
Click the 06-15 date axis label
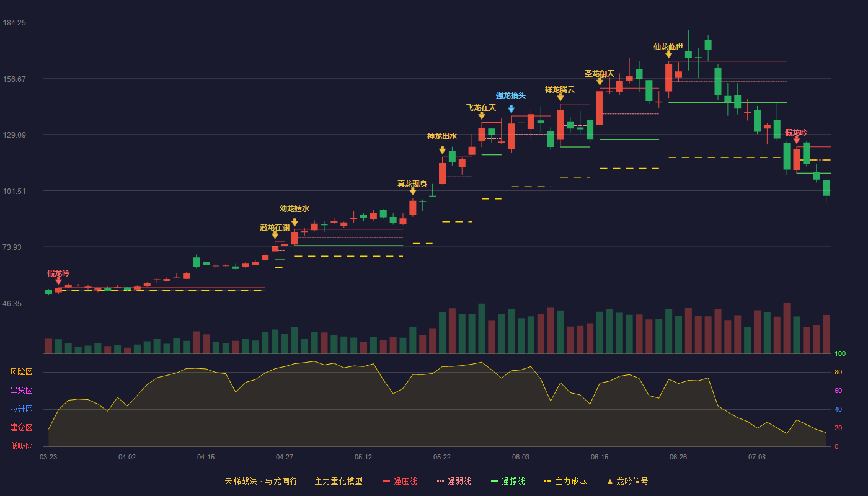(x=600, y=457)
